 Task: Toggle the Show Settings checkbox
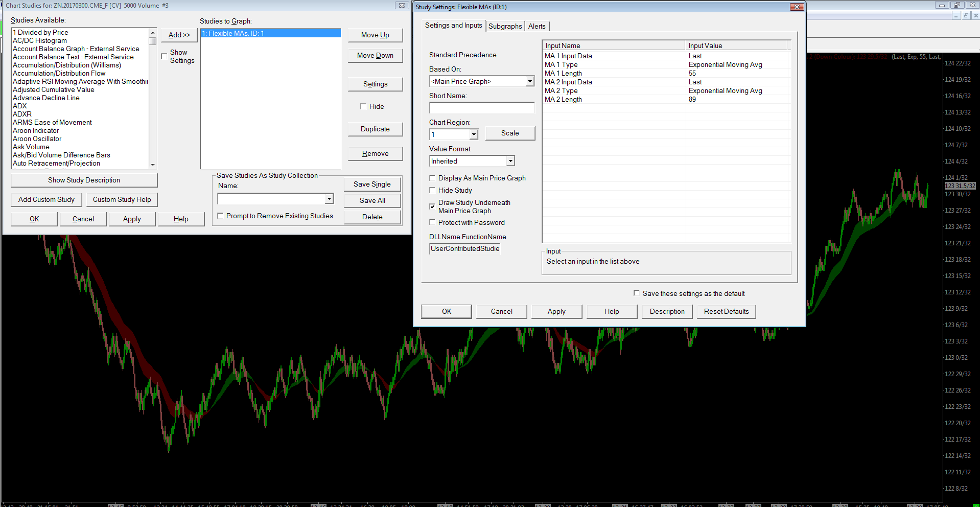[x=164, y=56]
